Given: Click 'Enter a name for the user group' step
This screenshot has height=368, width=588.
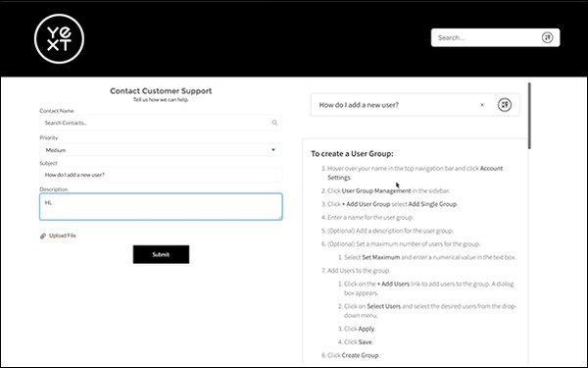Looking at the screenshot, I should 370,218.
